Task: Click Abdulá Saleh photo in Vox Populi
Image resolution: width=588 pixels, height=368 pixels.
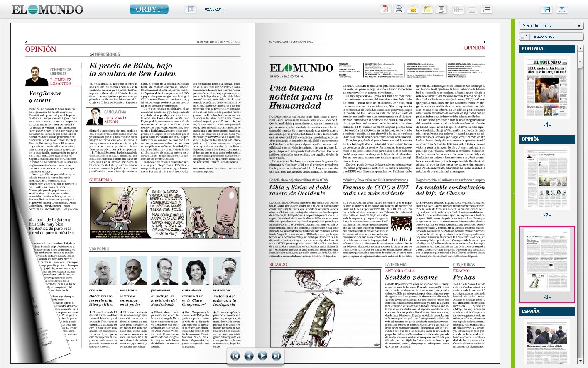Action: (x=133, y=270)
